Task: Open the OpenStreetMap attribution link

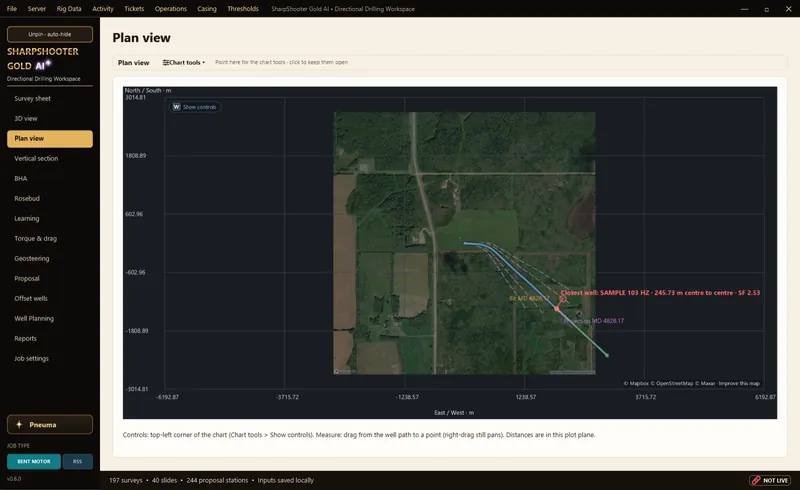Action: pos(671,383)
